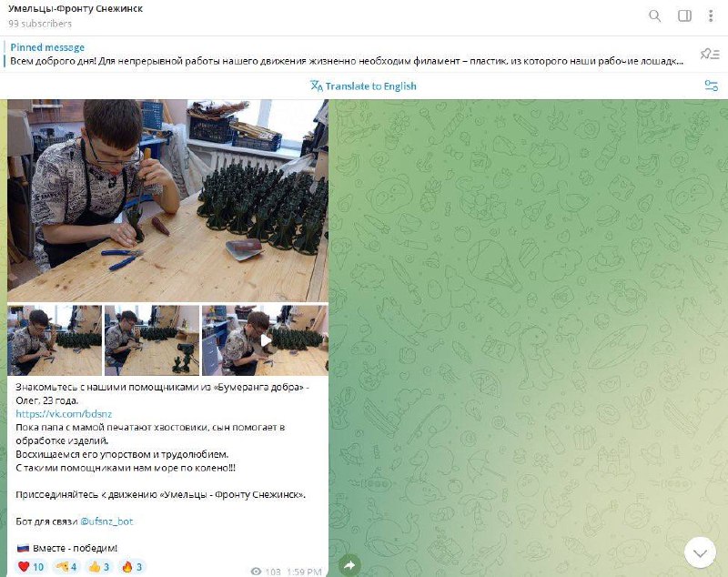Open translation settings icon beside Translate bar
This screenshot has width=728, height=577.
point(711,86)
